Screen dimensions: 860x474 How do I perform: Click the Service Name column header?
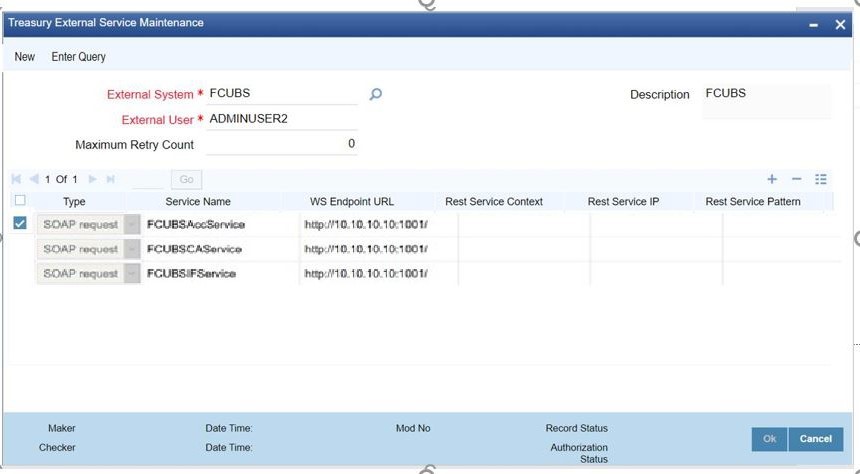pos(198,201)
